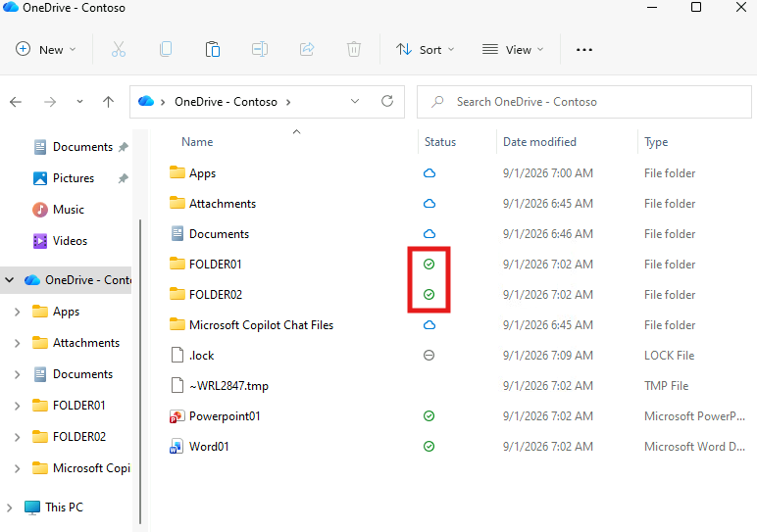
Task: Click the synced status icon for Word01
Action: (429, 447)
